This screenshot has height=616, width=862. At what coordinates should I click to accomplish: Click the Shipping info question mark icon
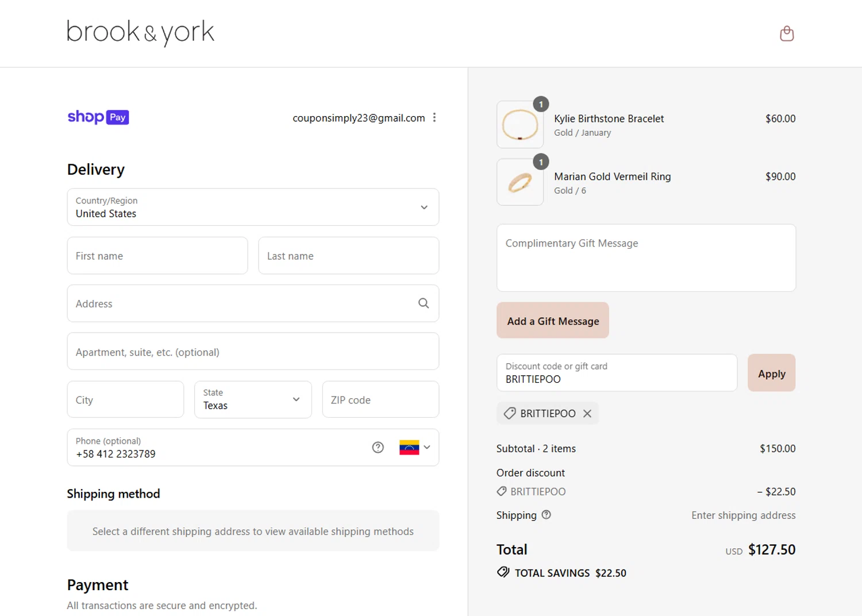(x=546, y=515)
